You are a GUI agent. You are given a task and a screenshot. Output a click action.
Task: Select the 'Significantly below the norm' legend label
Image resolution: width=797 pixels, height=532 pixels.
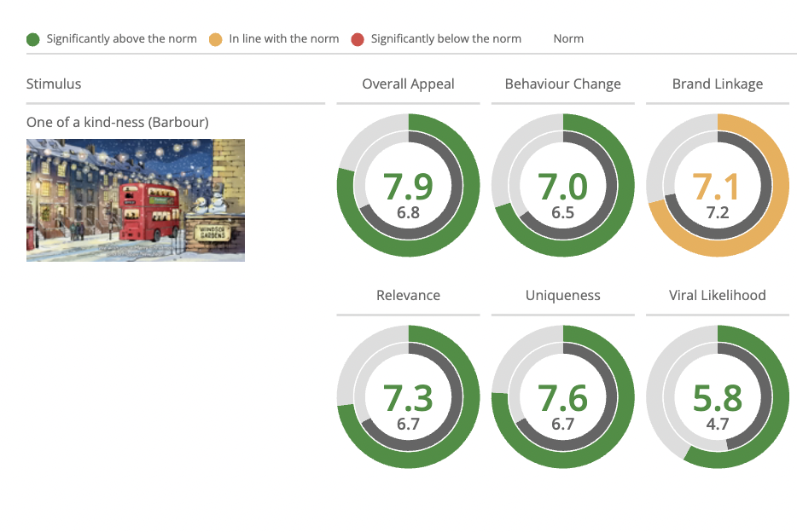445,39
